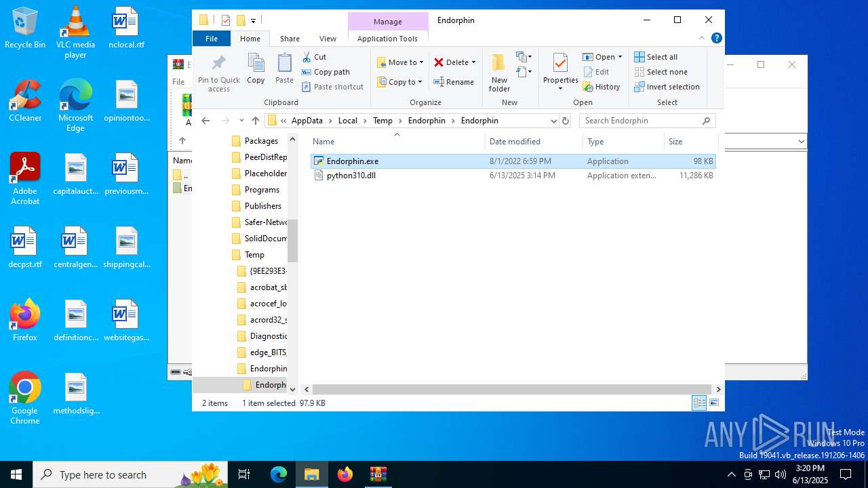
Task: Switch to the View ribbon tab
Action: point(328,39)
